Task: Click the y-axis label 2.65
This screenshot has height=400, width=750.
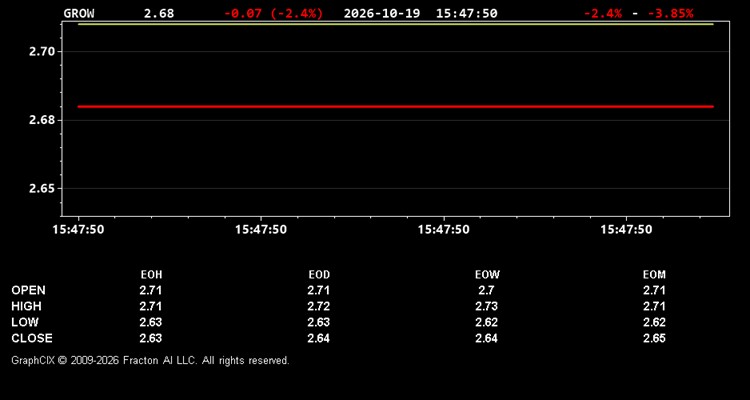Action: [x=42, y=189]
